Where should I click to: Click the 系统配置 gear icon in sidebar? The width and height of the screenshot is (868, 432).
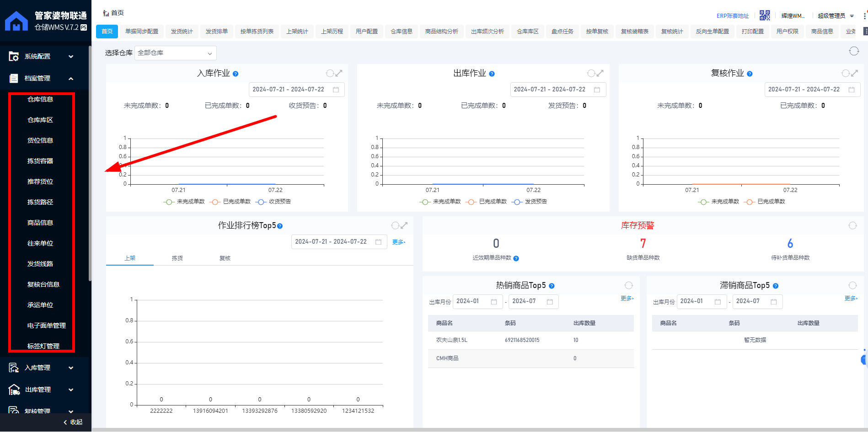click(14, 57)
